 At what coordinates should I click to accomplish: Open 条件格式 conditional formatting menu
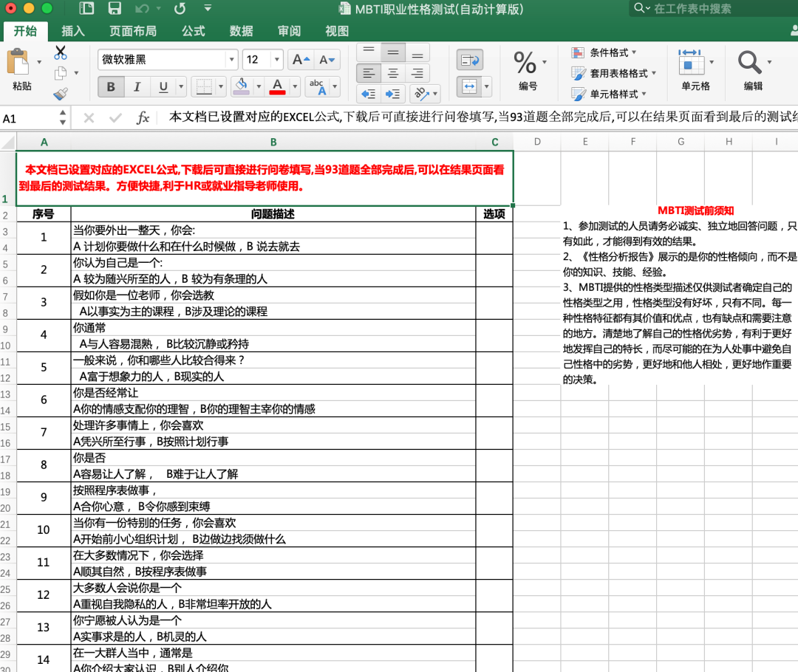coord(604,52)
